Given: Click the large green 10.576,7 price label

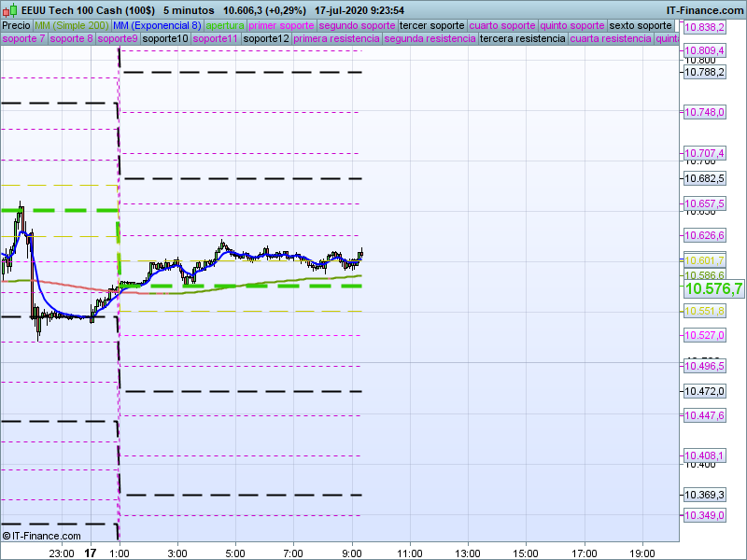Looking at the screenshot, I should pyautogui.click(x=713, y=288).
